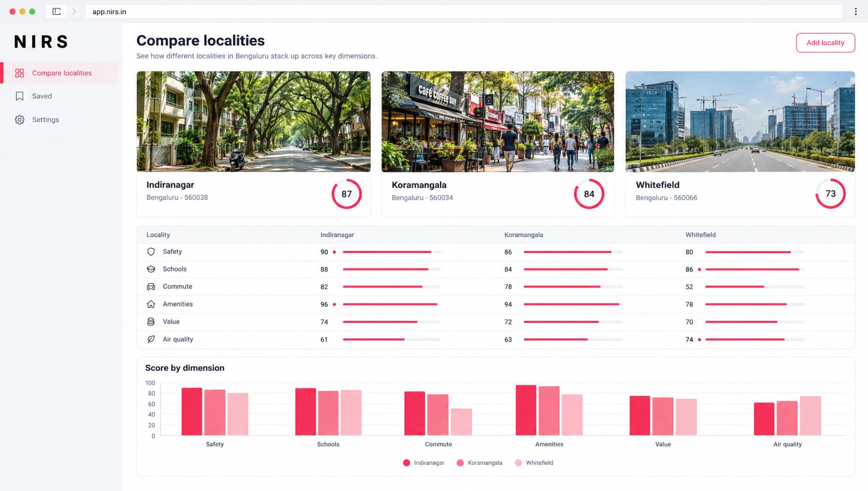Click the Score by dimension heading

pyautogui.click(x=185, y=368)
